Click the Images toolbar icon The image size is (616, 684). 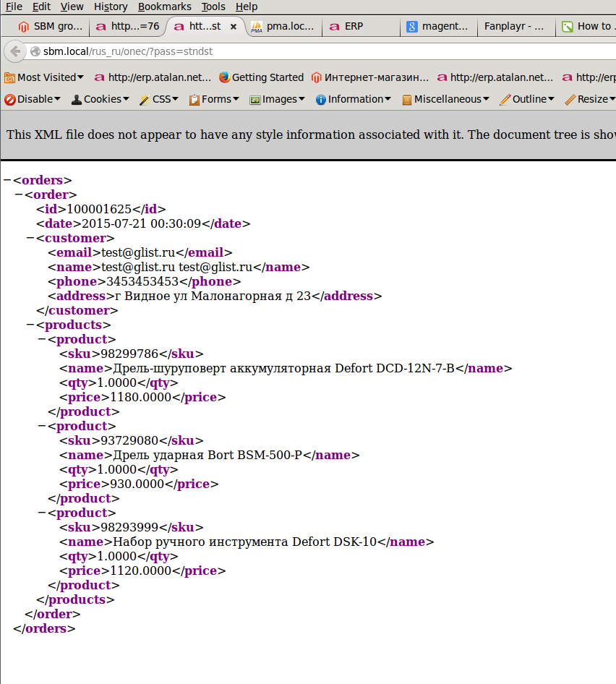(x=254, y=100)
